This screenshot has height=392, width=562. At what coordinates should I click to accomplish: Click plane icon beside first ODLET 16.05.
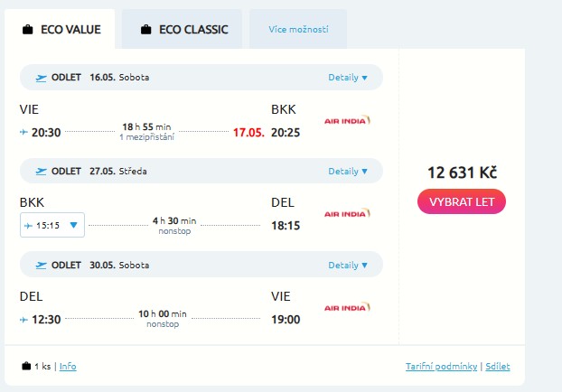pyautogui.click(x=41, y=78)
